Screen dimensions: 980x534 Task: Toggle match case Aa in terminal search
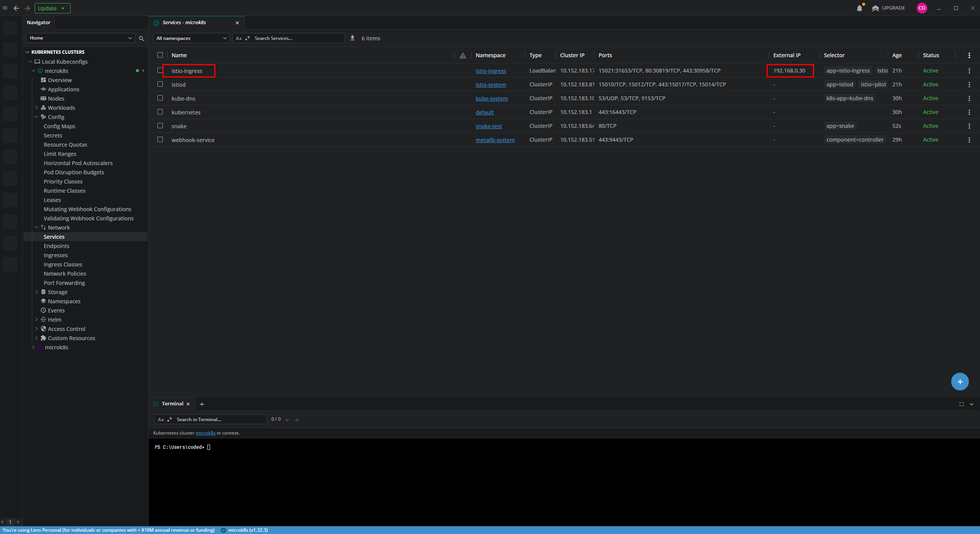pos(161,420)
